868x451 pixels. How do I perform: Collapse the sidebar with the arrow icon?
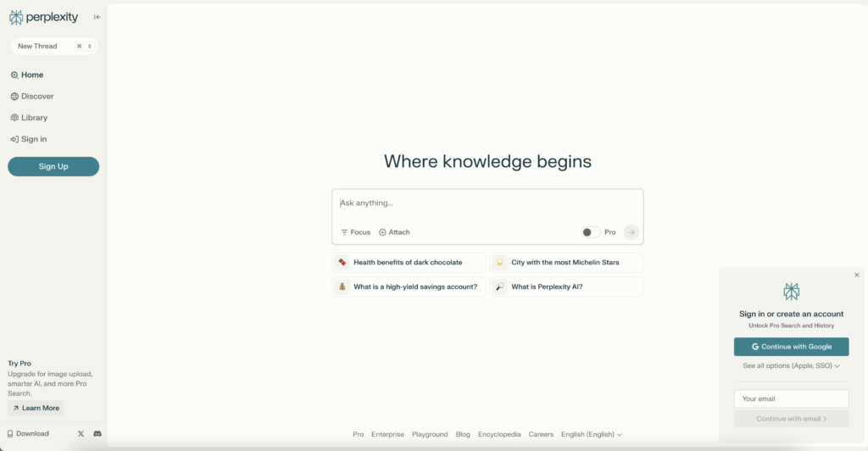[x=97, y=17]
